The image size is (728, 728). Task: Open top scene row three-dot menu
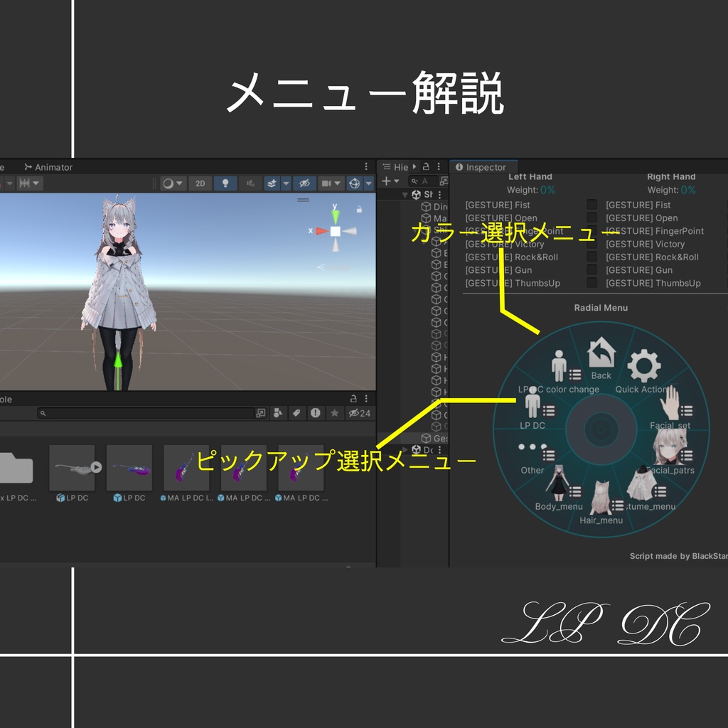(439, 195)
